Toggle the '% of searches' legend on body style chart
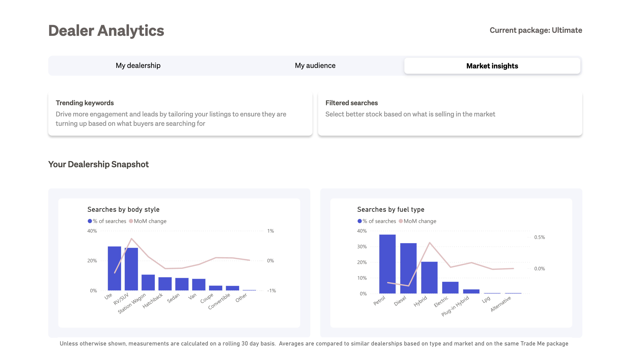631x364 pixels. click(109, 221)
